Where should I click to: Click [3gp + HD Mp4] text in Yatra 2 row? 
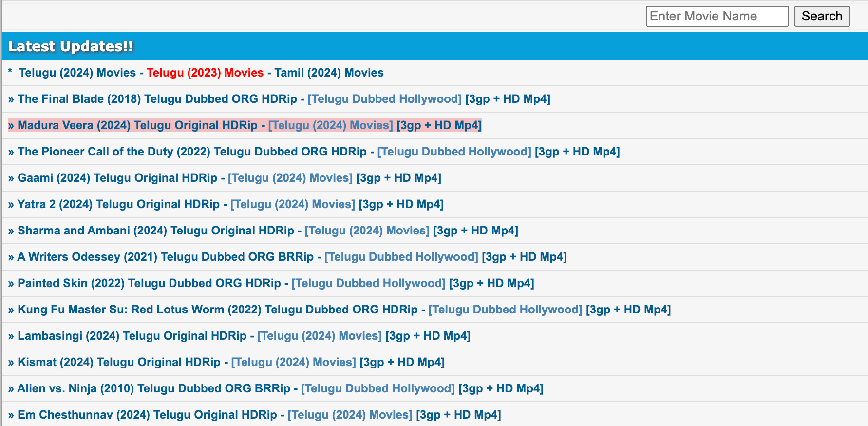pos(401,204)
